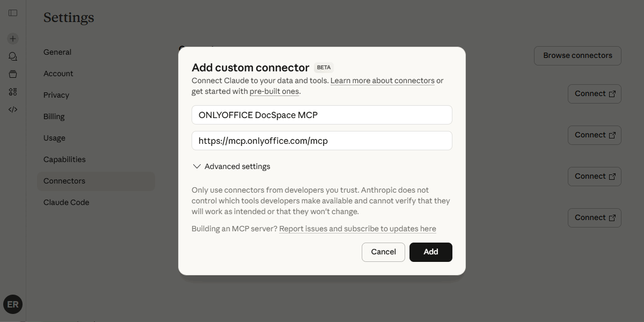Open the "Learn more about connectors" link

(x=382, y=80)
